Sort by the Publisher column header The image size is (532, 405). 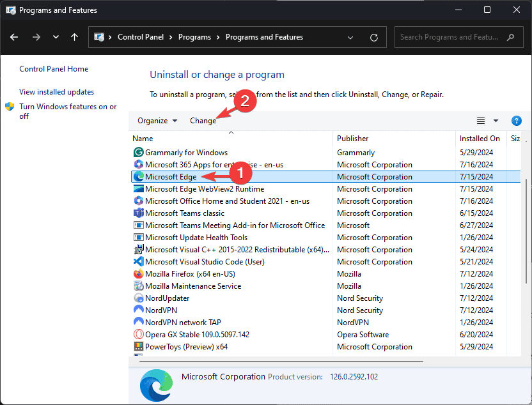tap(352, 139)
